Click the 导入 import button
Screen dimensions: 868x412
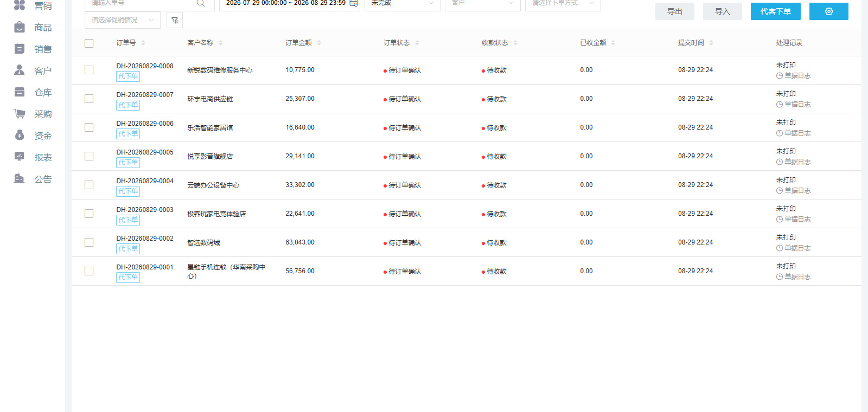723,11
